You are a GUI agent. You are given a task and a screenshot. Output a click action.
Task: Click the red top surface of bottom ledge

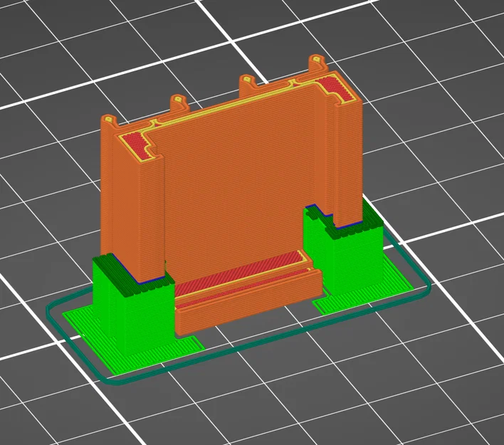click(x=238, y=274)
